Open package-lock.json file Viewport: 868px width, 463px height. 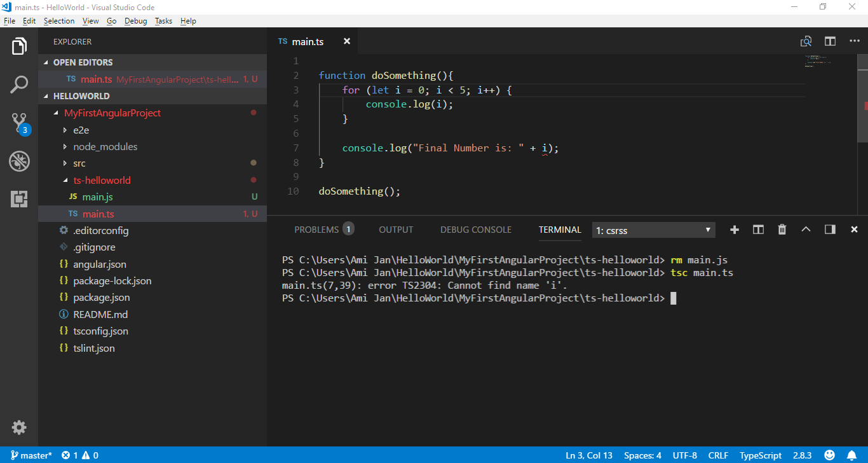click(x=153, y=281)
